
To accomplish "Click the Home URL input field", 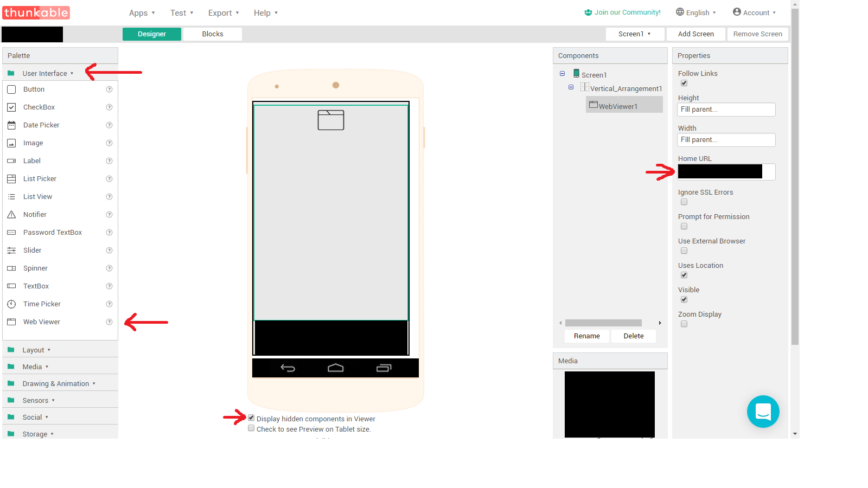I will point(726,172).
